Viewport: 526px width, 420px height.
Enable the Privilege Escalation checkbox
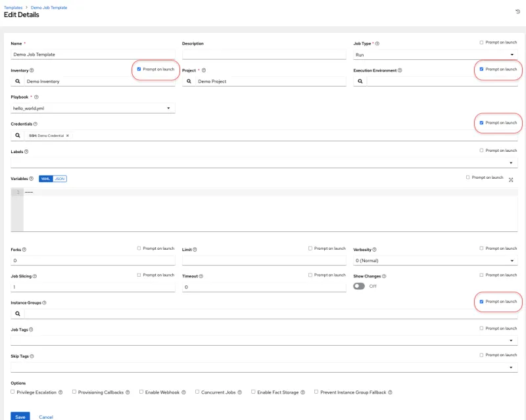pos(13,392)
